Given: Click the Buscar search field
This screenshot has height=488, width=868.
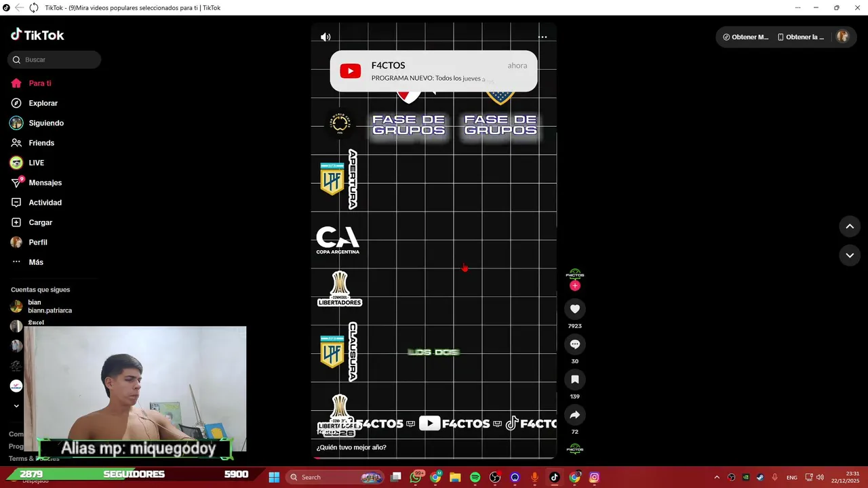Looking at the screenshot, I should tap(55, 60).
